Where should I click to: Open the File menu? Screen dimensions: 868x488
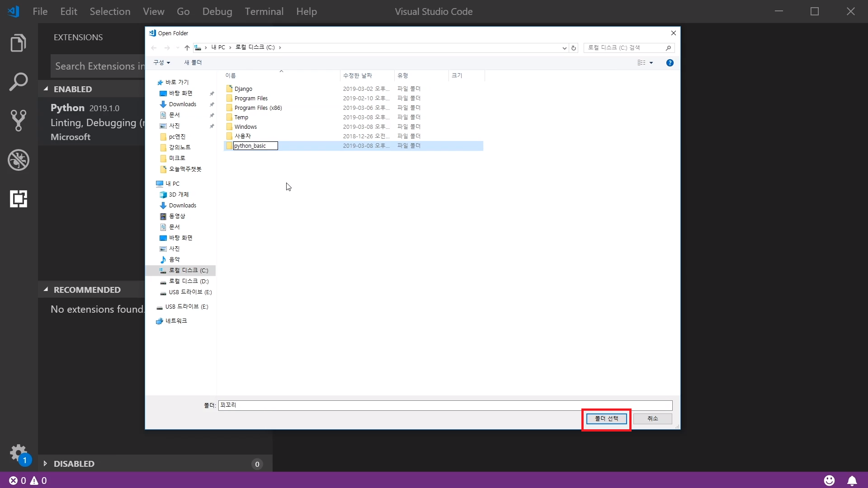[40, 11]
